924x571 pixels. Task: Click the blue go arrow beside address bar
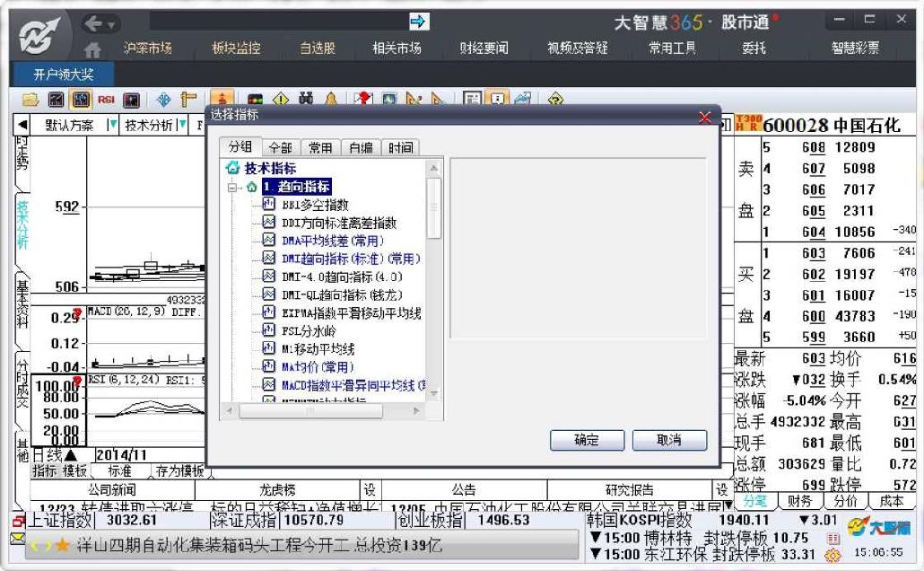(418, 22)
